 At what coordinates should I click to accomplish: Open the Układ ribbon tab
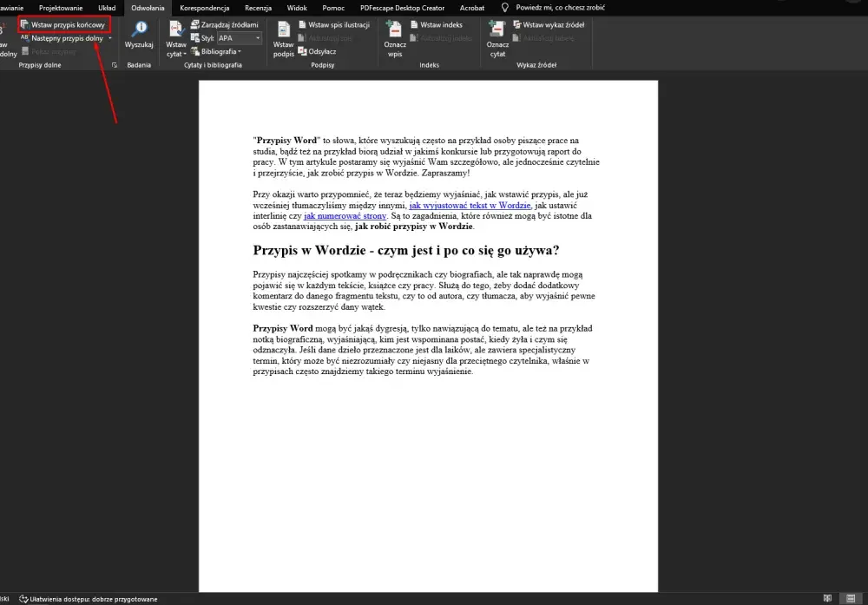107,8
